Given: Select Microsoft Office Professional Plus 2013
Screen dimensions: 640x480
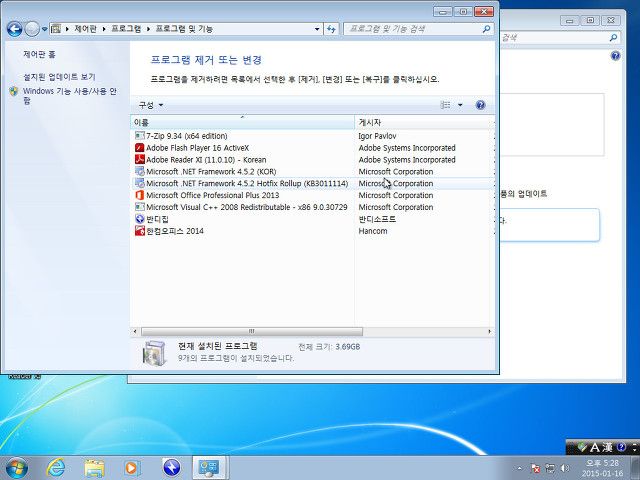Looking at the screenshot, I should 213,195.
